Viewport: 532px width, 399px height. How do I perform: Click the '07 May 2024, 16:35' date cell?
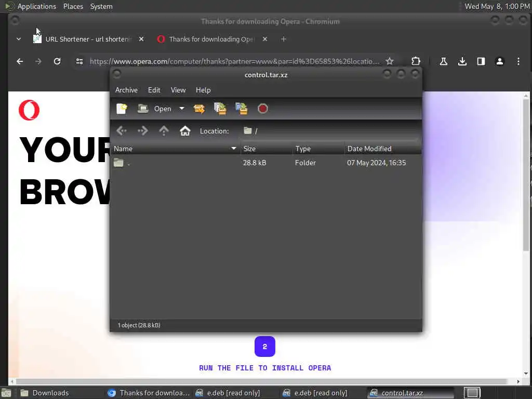[x=376, y=163]
